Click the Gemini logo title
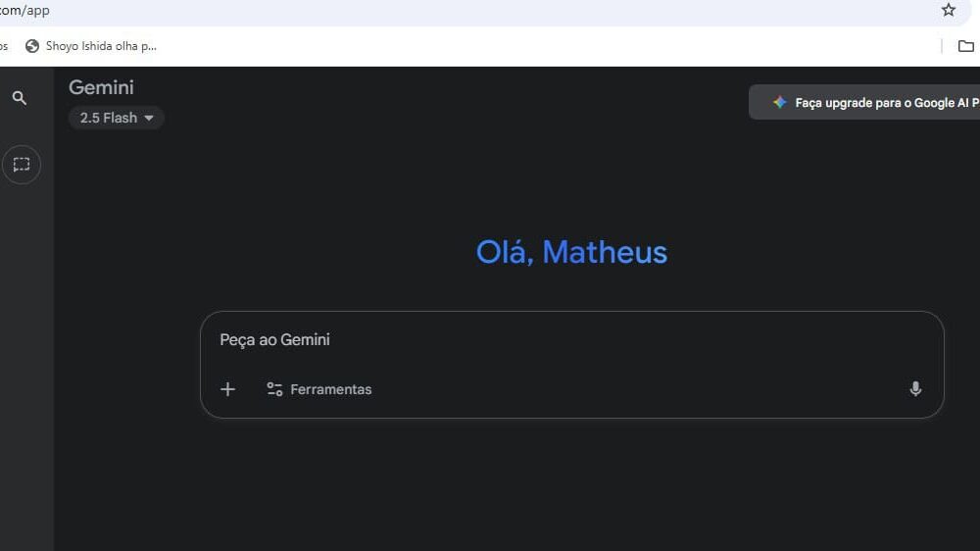This screenshot has width=980, height=551. [101, 87]
